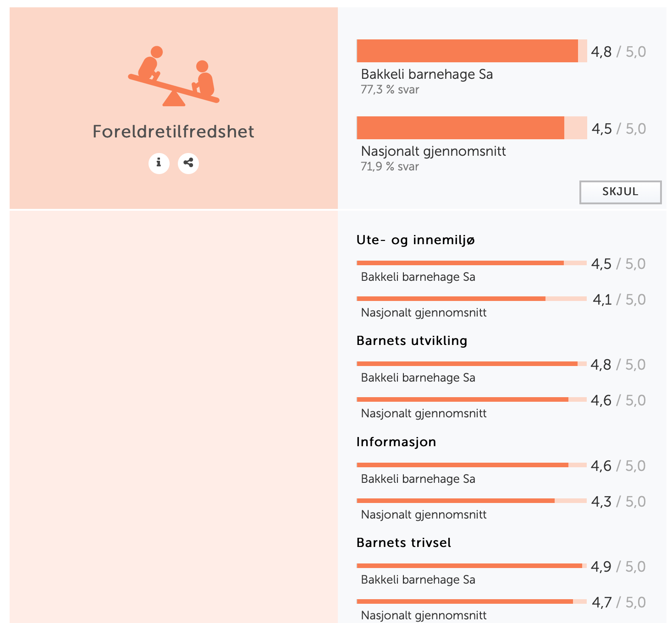Click the Ute- og innemiljø heading
The width and height of the screenshot is (672, 623).
coord(416,240)
